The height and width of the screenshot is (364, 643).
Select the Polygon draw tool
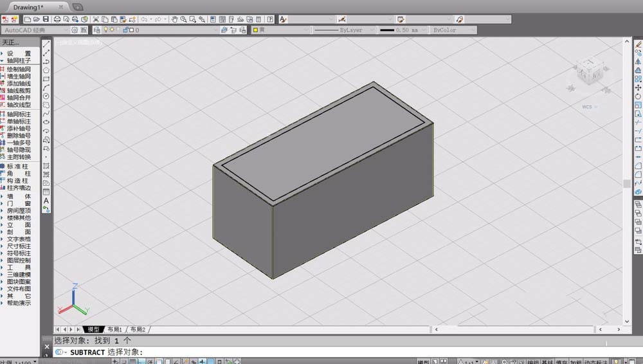click(46, 70)
